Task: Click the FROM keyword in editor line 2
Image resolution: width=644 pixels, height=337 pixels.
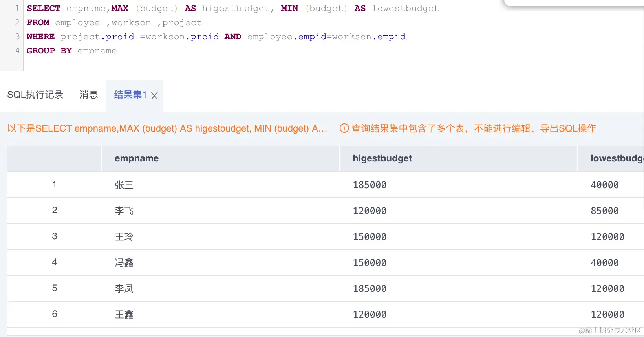Action: (x=38, y=22)
